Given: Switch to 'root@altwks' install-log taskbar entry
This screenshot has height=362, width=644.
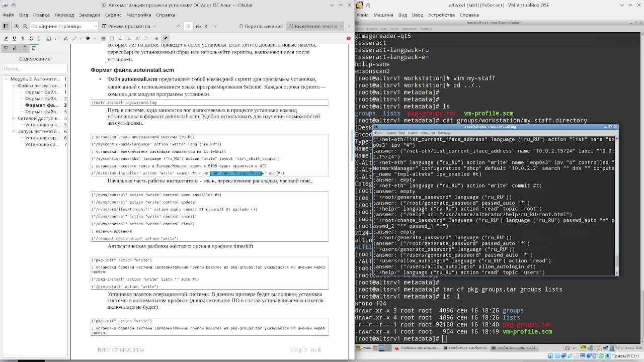Looking at the screenshot, I should 514,347.
